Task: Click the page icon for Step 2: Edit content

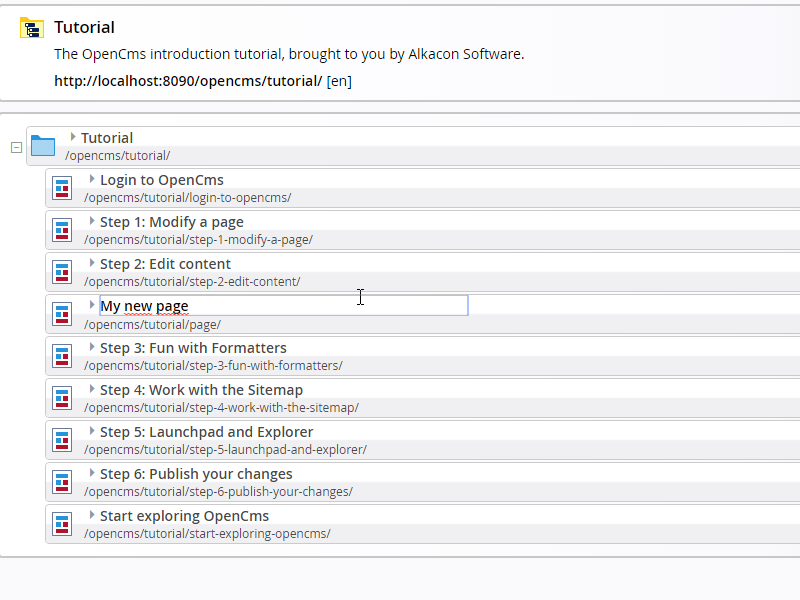Action: pyautogui.click(x=61, y=271)
